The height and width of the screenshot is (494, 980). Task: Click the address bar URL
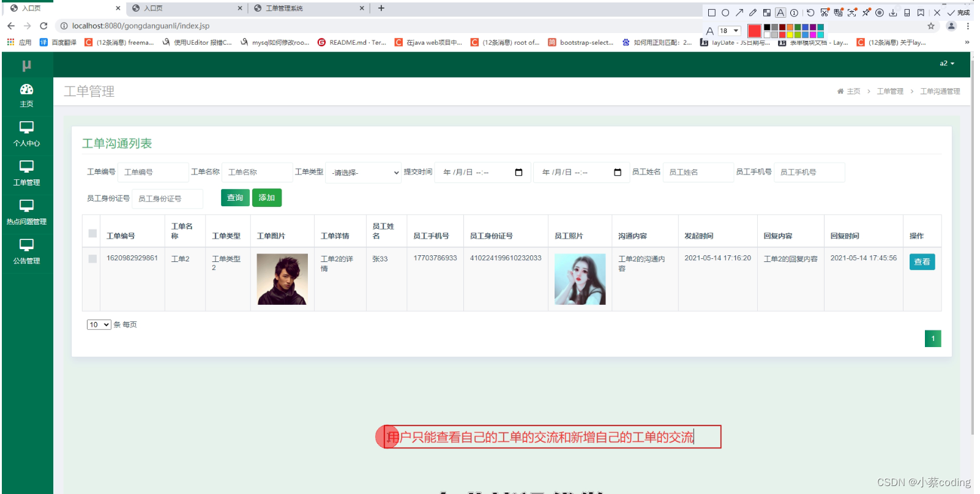point(140,26)
